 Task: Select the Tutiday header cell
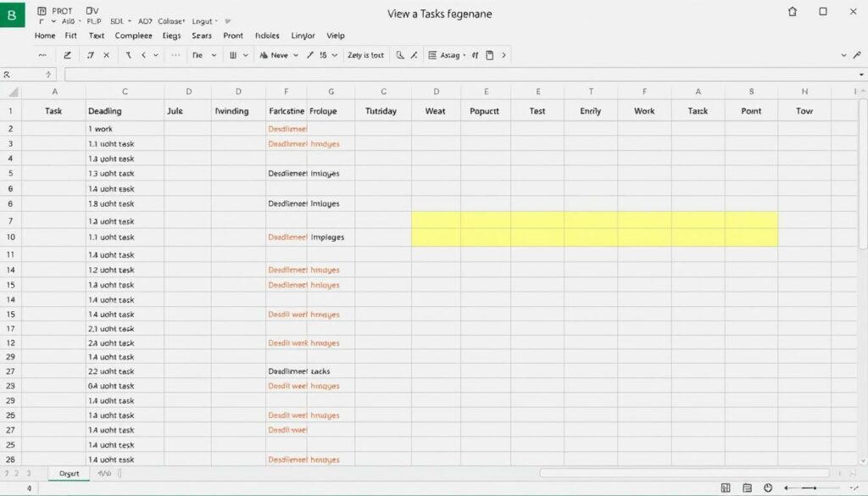(383, 111)
